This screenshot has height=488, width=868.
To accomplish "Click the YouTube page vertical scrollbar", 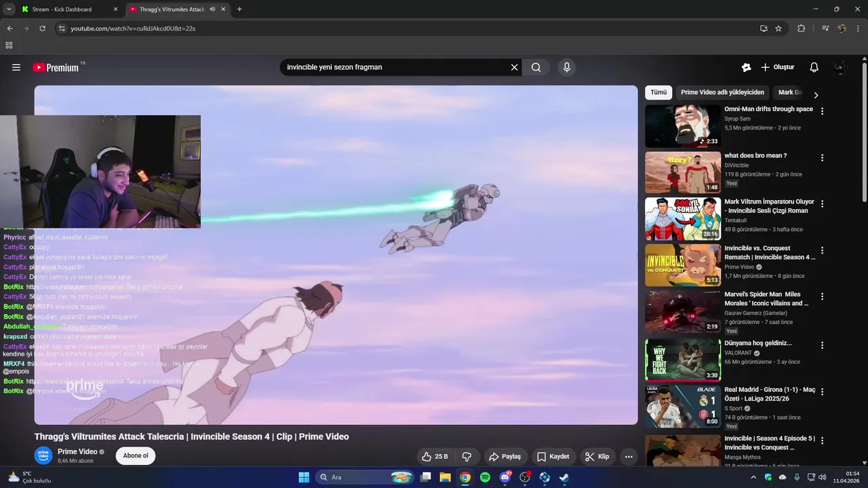I will (864, 132).
